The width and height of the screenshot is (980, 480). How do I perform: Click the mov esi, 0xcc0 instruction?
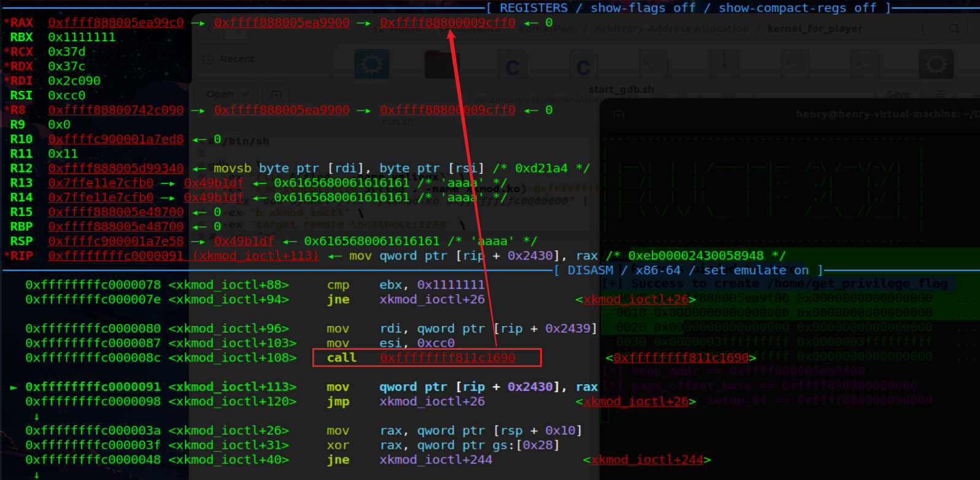[x=390, y=343]
